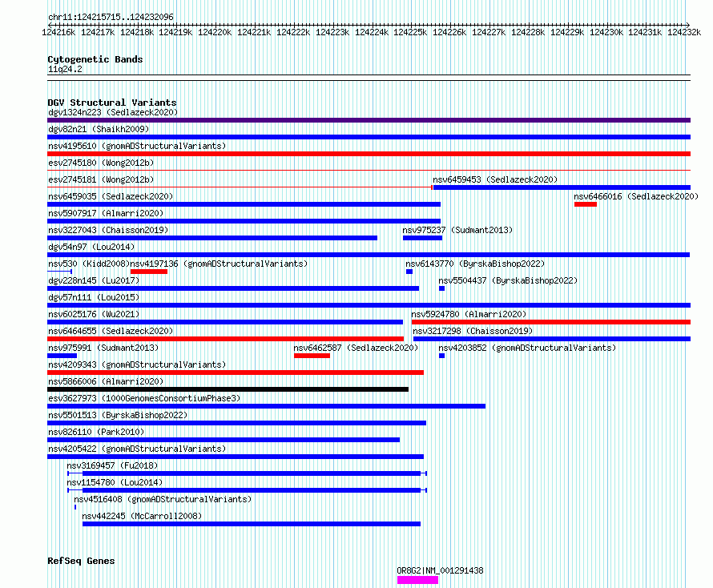Click nsv975991 (Sudmant2013) label
This screenshot has width=713, height=588.
103,348
